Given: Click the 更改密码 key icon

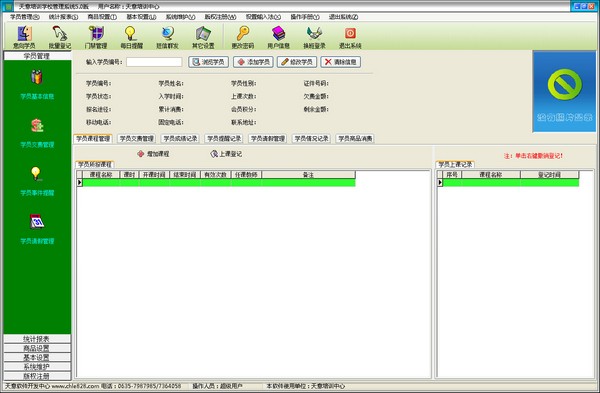Looking at the screenshot, I should pyautogui.click(x=243, y=37).
